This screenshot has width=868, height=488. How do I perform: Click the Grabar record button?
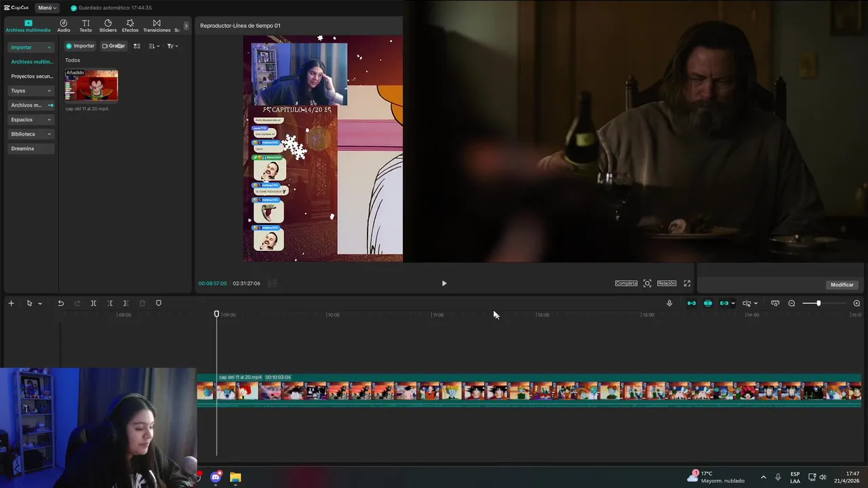pyautogui.click(x=114, y=46)
